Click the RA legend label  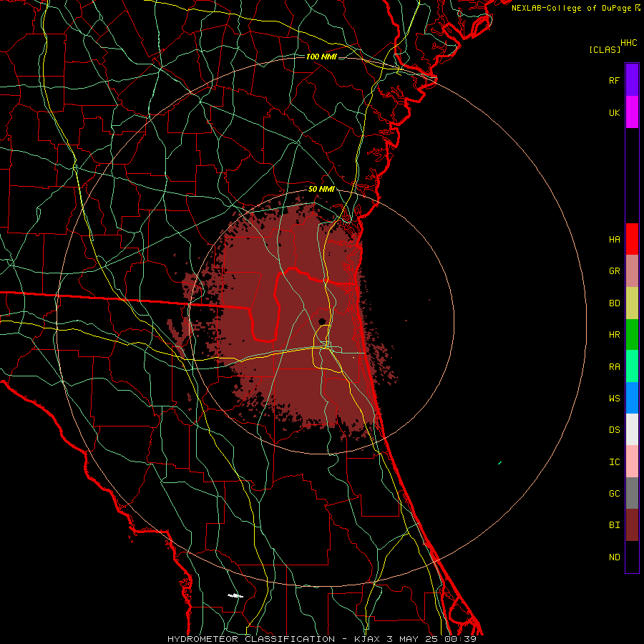[614, 367]
